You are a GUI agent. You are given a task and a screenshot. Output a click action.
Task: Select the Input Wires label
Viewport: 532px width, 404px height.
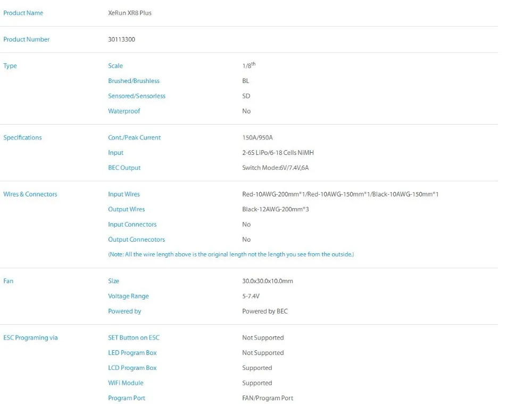pos(124,194)
